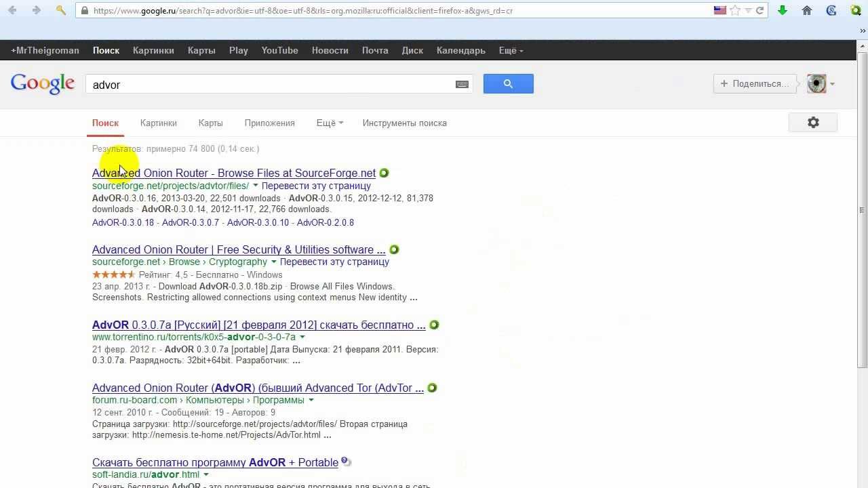Select Поиск in the black top bar
Viewport: 868px width, 488px height.
point(106,50)
